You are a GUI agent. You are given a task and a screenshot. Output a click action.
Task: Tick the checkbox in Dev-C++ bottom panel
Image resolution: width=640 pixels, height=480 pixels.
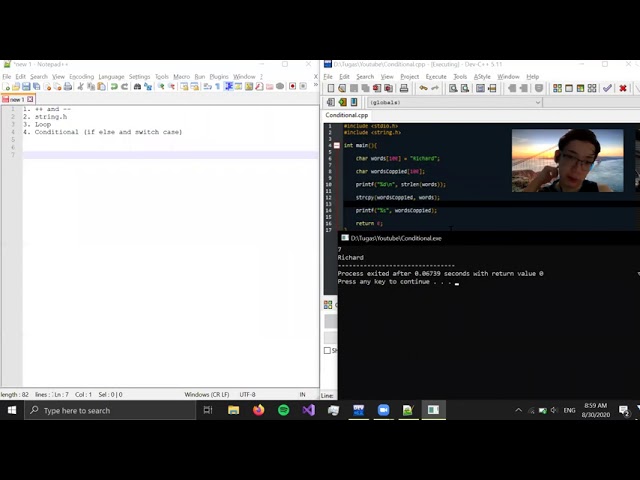(327, 351)
